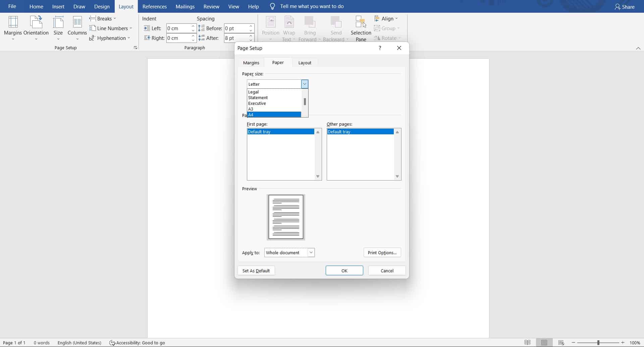The height and width of the screenshot is (347, 644).
Task: Switch to the Home ribbon tab
Action: click(36, 6)
